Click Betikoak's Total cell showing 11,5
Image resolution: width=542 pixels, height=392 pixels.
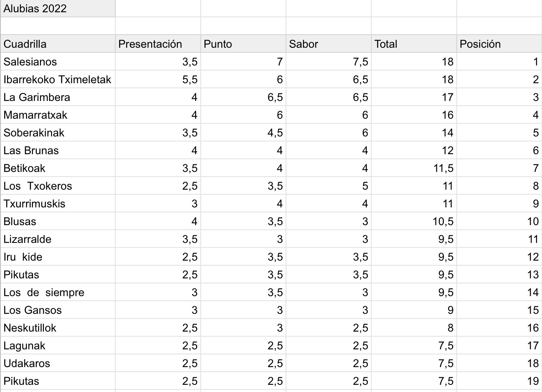414,168
